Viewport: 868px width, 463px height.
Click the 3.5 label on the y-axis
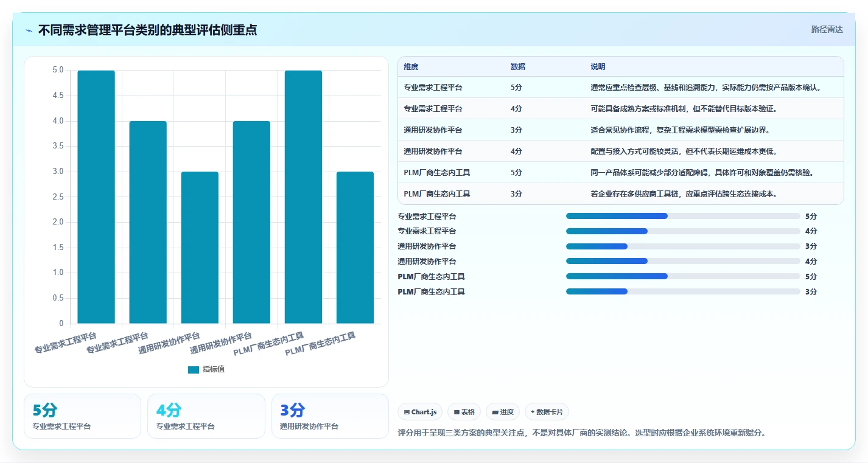point(58,146)
